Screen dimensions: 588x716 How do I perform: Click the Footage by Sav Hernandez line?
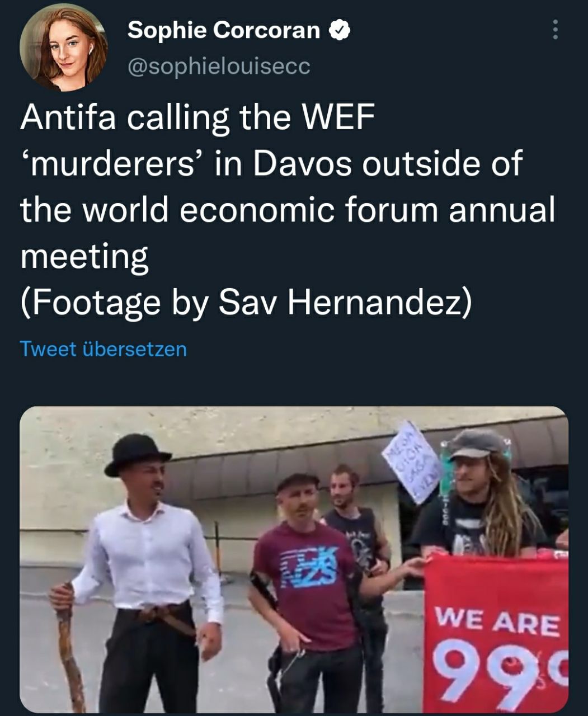point(246,302)
